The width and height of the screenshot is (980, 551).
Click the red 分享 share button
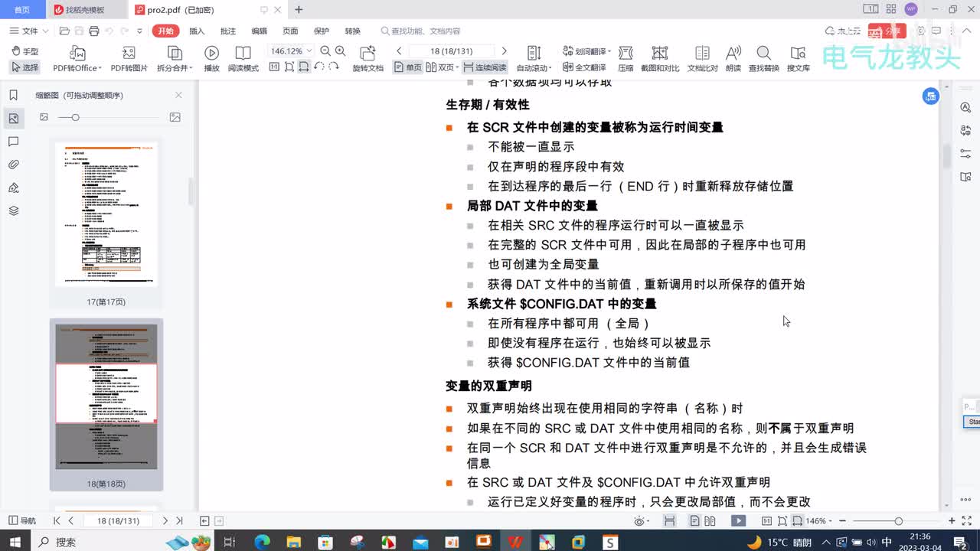[x=887, y=31]
